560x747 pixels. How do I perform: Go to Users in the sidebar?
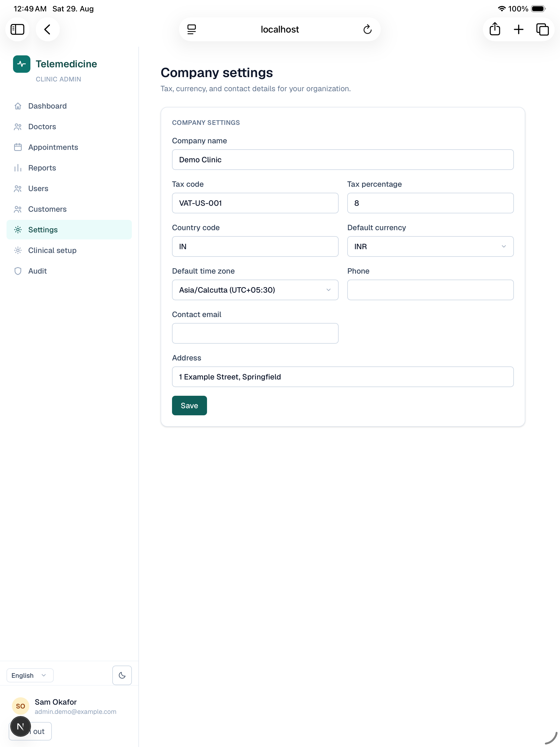pos(69,189)
